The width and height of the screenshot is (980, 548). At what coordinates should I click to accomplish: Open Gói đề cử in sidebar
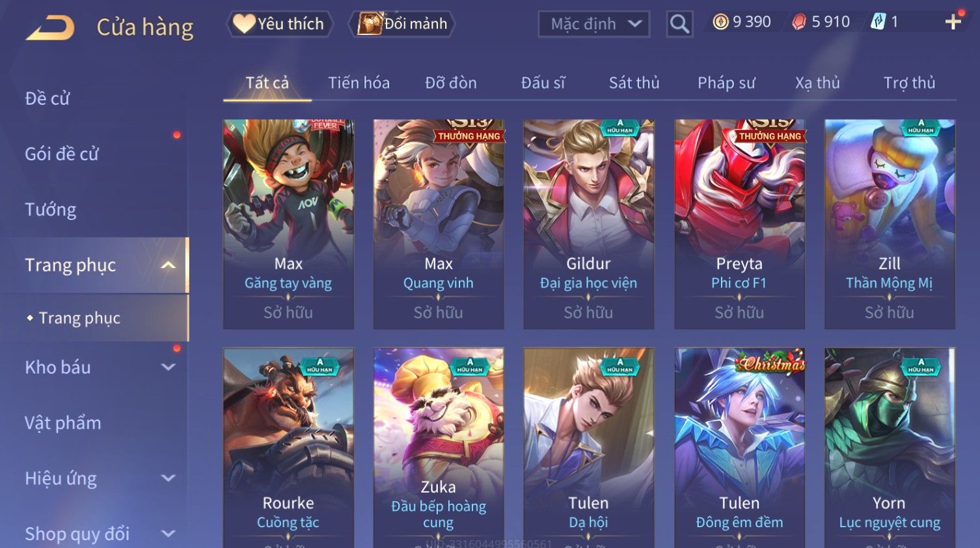62,154
